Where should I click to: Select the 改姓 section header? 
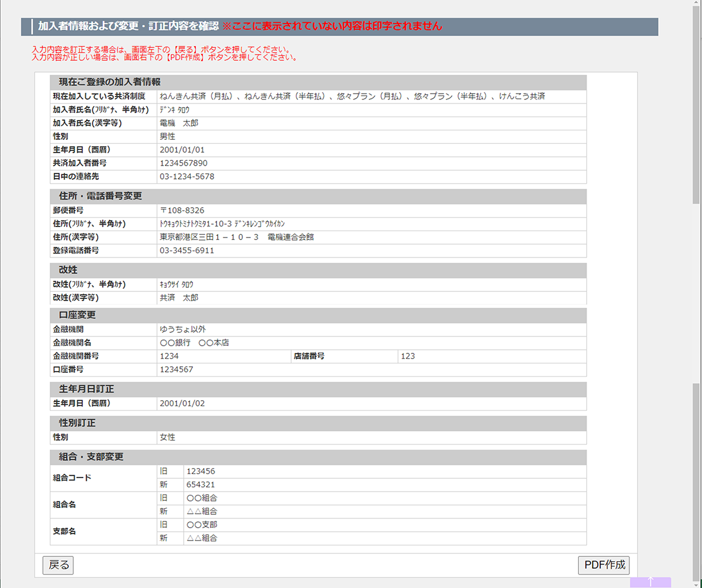coord(68,270)
